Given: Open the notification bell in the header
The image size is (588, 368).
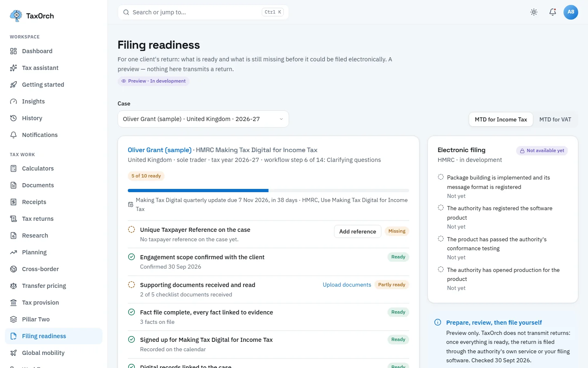Looking at the screenshot, I should [x=552, y=12].
